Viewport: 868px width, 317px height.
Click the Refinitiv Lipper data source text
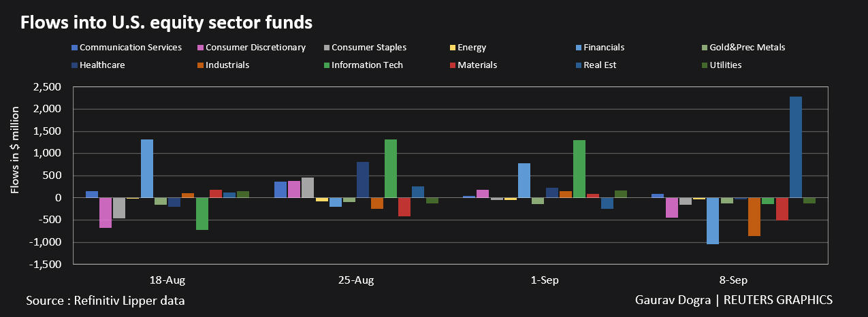coord(106,300)
